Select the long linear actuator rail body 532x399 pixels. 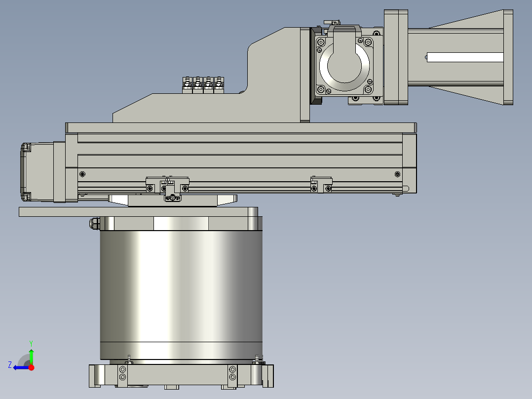point(240,163)
